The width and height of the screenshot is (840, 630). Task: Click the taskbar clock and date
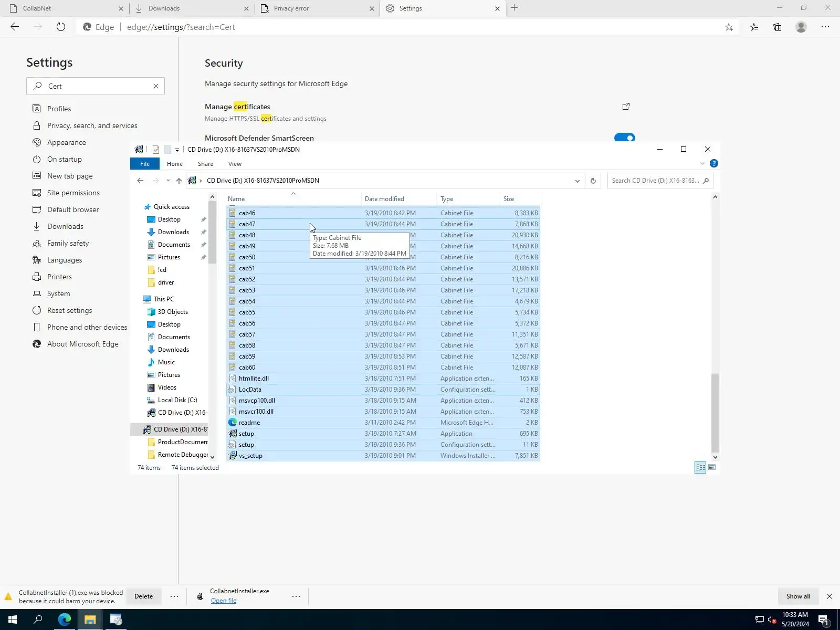pos(795,619)
